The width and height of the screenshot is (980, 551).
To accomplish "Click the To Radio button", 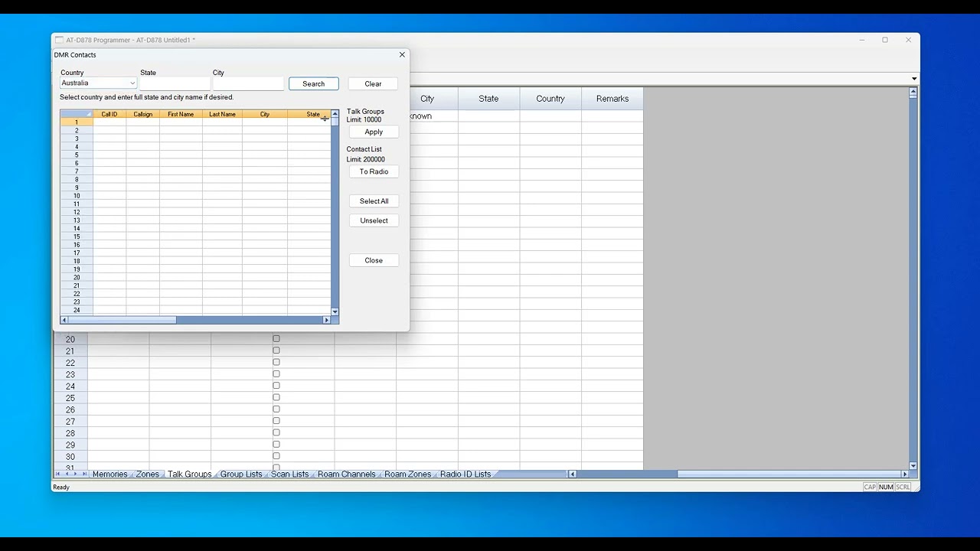I will click(374, 172).
